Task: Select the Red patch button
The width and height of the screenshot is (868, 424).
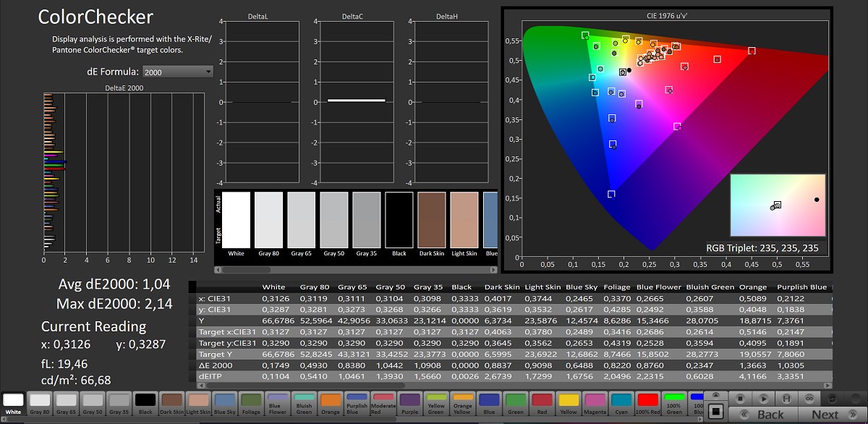Action: [x=542, y=404]
